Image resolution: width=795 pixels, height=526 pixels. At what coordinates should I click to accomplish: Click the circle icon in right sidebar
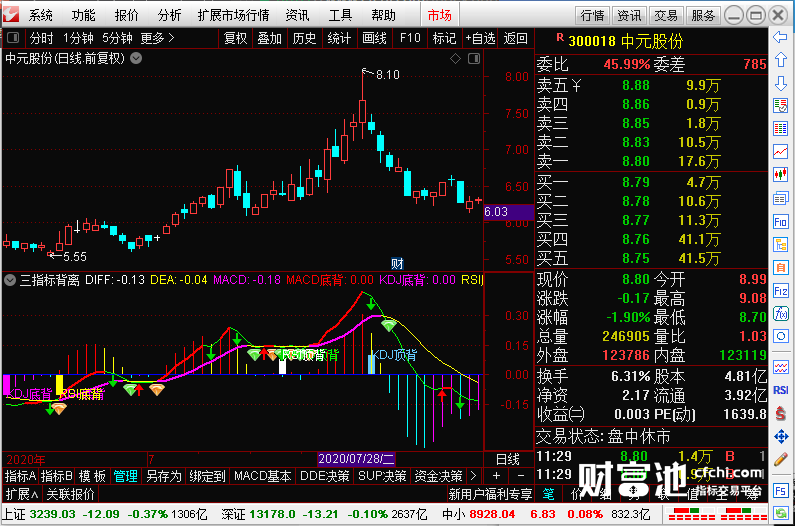pos(780,336)
